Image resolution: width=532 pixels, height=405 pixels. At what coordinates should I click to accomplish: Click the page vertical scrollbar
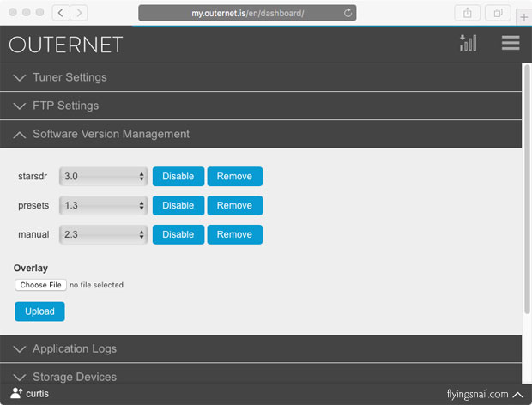[527, 190]
